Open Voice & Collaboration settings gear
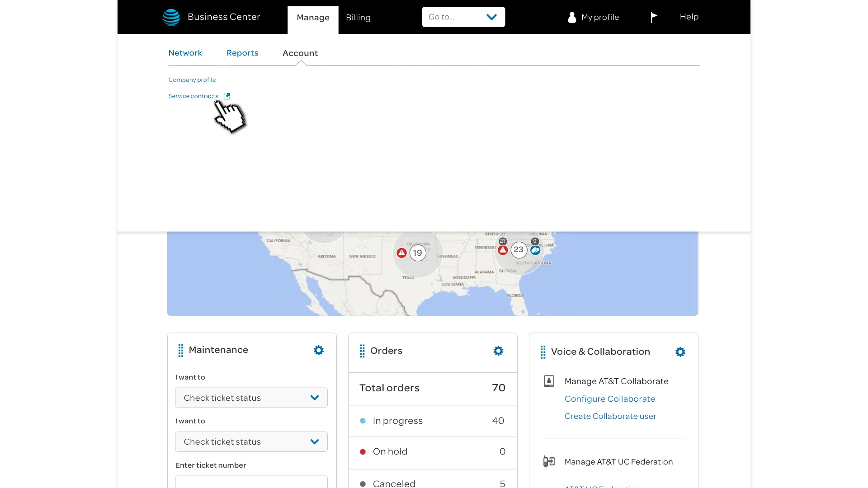The height and width of the screenshot is (488, 868). tap(680, 352)
